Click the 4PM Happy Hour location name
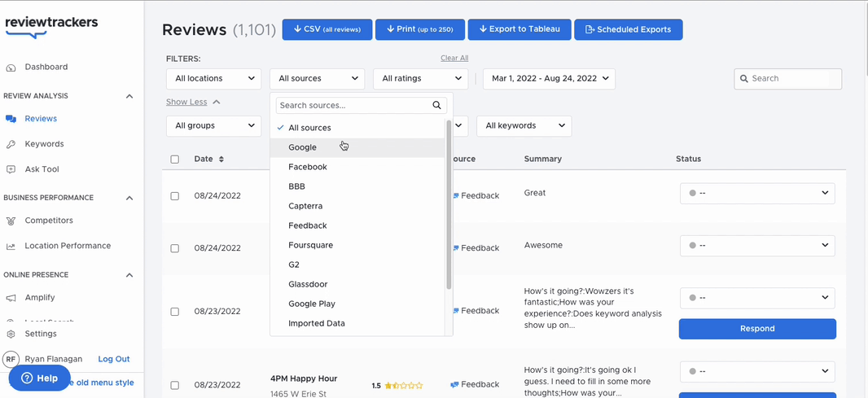The image size is (868, 398). pyautogui.click(x=304, y=378)
